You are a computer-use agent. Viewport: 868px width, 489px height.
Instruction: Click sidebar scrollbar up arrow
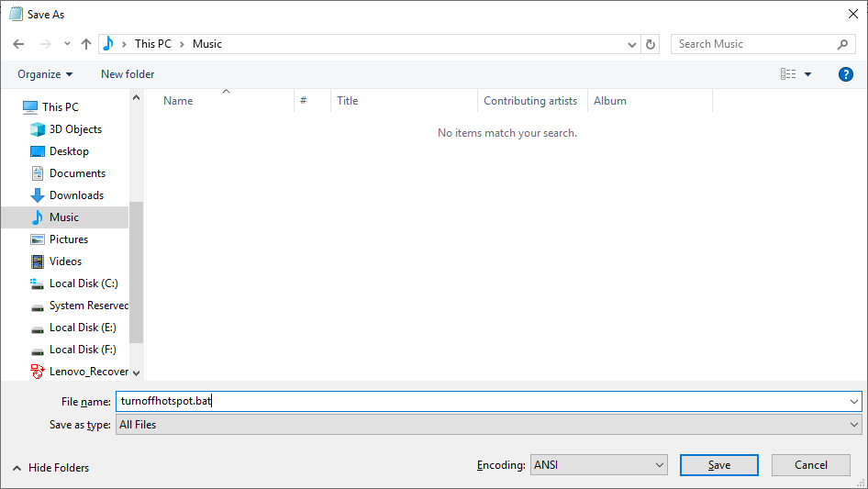coord(136,97)
